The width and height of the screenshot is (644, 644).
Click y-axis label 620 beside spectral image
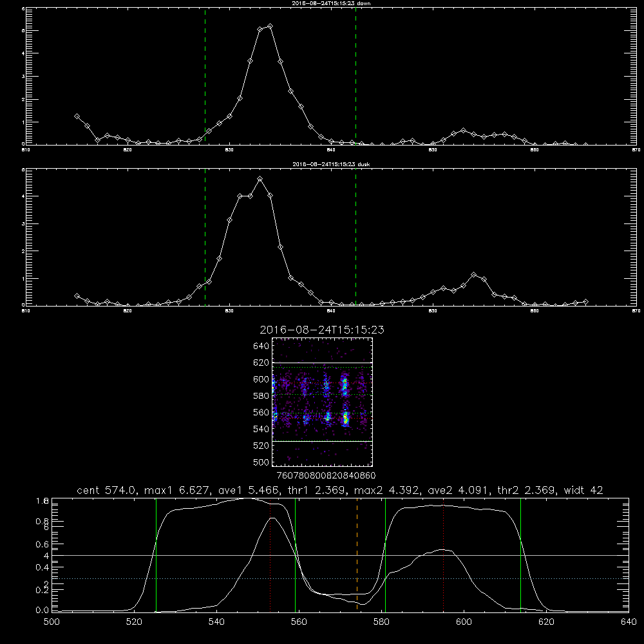point(261,363)
